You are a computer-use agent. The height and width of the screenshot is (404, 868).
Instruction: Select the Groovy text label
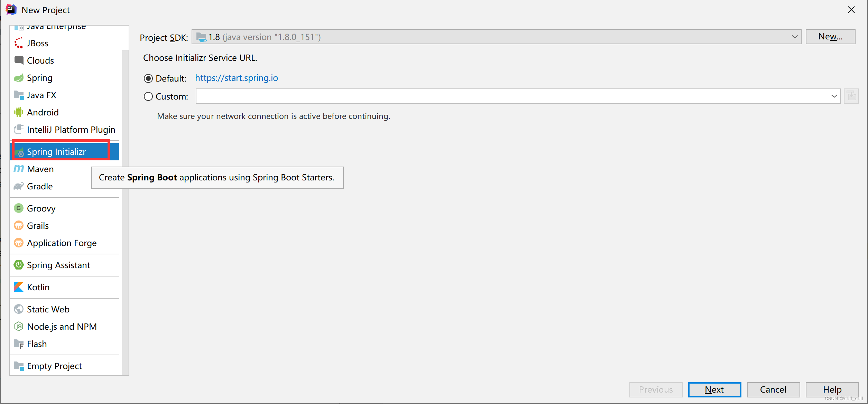41,209
